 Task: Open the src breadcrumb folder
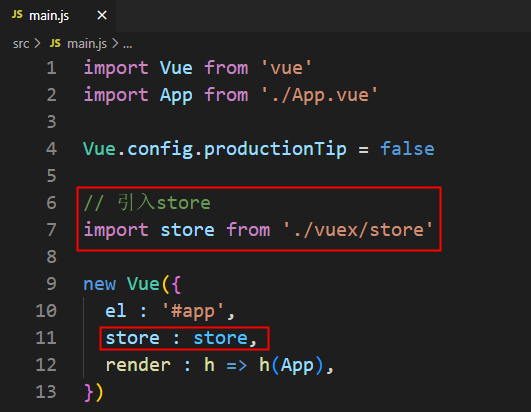pos(21,44)
